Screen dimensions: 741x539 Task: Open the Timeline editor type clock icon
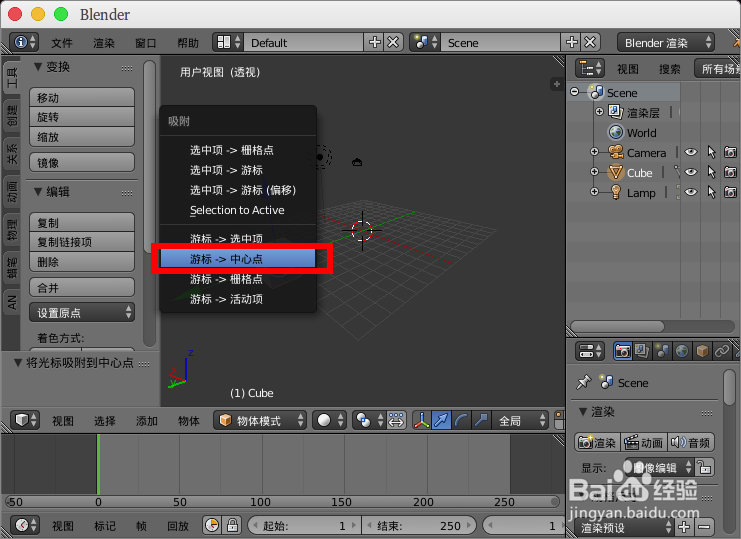25,525
